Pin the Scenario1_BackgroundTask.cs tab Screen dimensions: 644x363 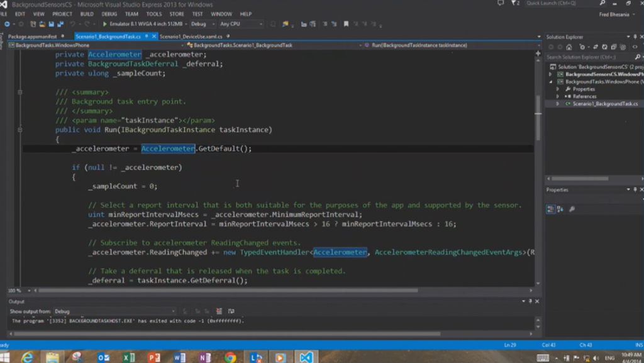146,36
